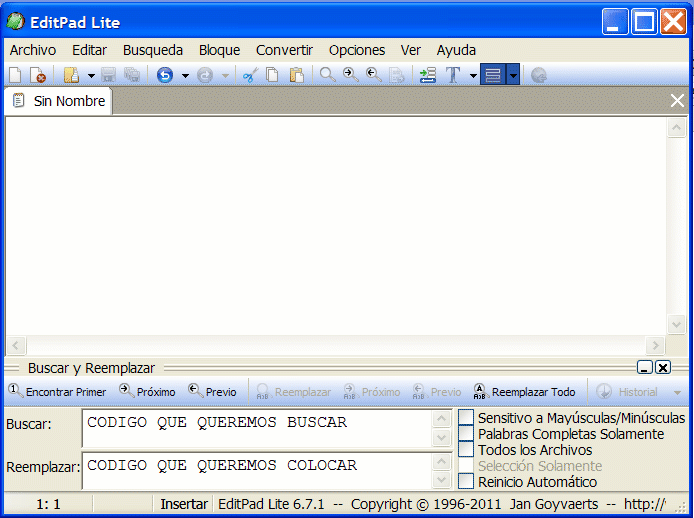Open the redo dropdown arrow
Image resolution: width=694 pixels, height=518 pixels.
(225, 76)
